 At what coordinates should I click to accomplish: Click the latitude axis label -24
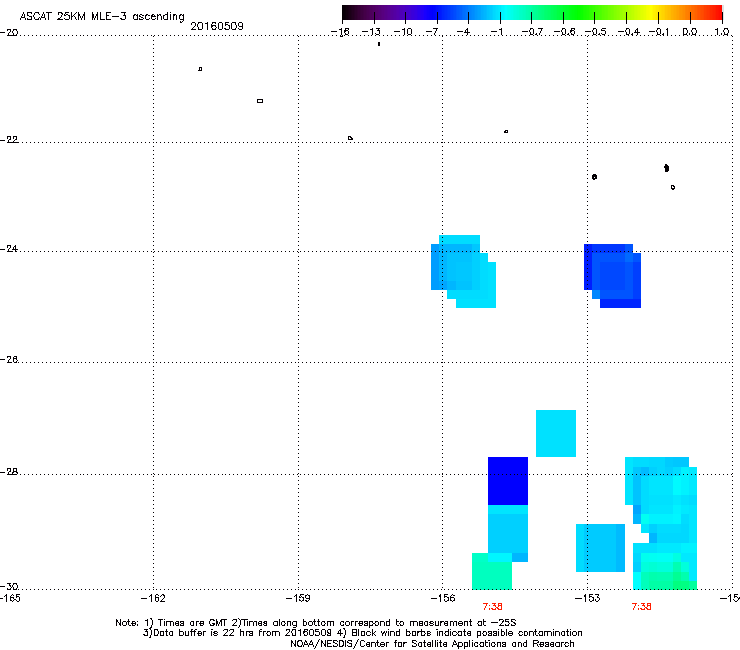(9, 249)
